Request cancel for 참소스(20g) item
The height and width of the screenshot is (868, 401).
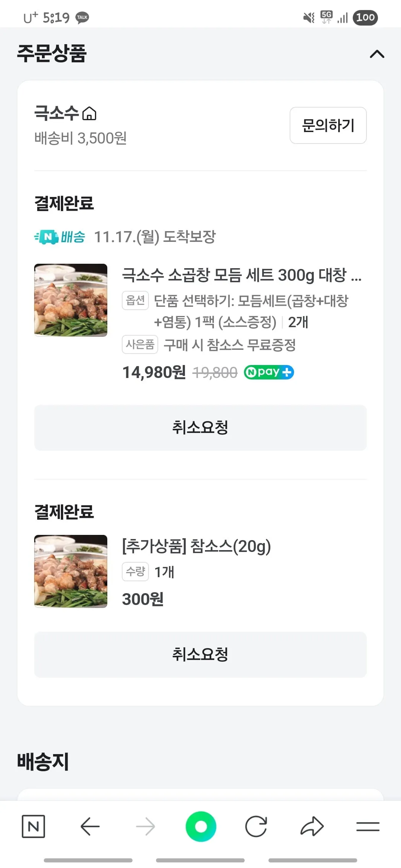pos(200,655)
